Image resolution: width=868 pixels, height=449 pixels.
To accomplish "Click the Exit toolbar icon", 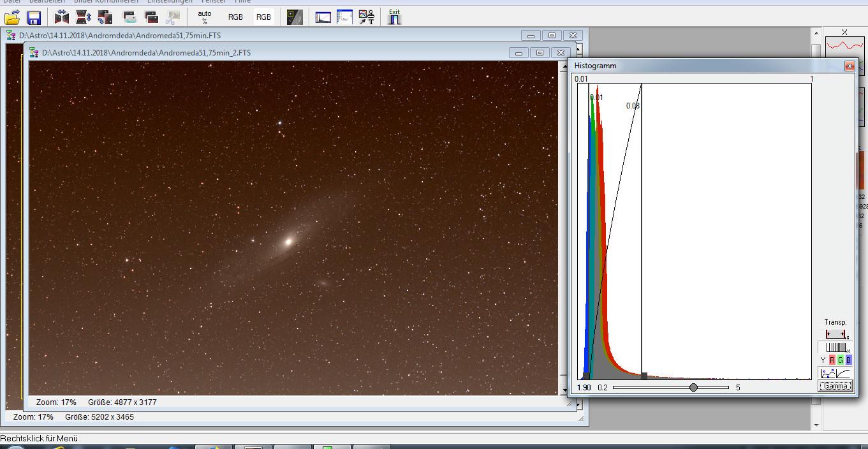I will pos(395,17).
